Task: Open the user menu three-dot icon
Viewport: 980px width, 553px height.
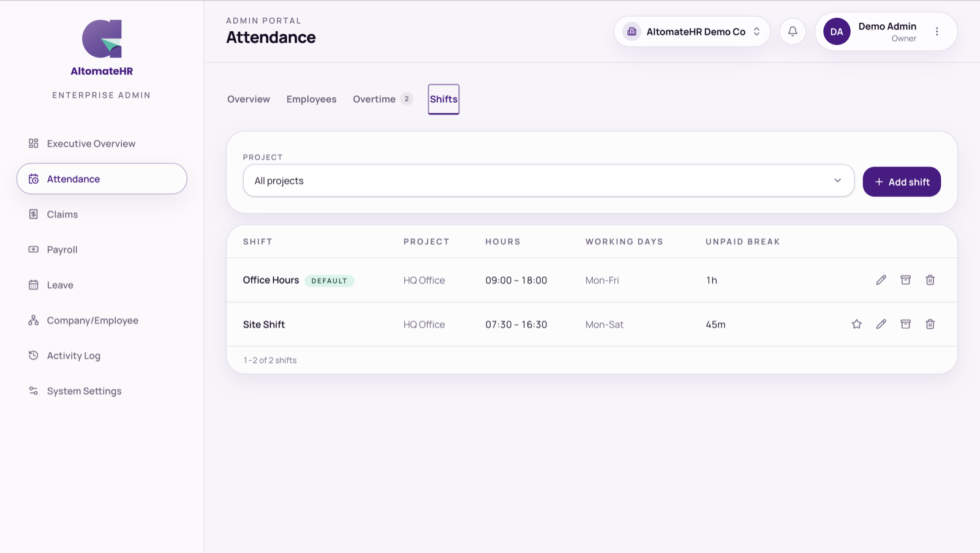Action: [937, 32]
